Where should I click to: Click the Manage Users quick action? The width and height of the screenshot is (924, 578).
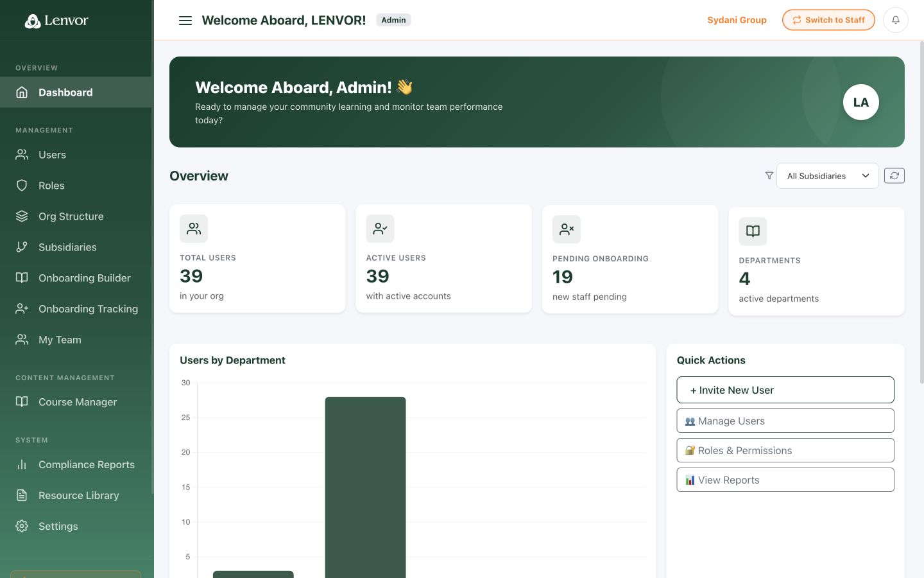pos(785,421)
